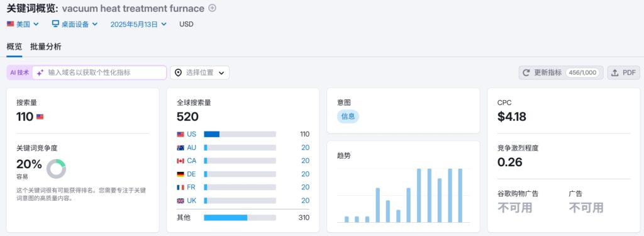Click the add keyword plus icon
The height and width of the screenshot is (236, 644).
[x=213, y=8]
